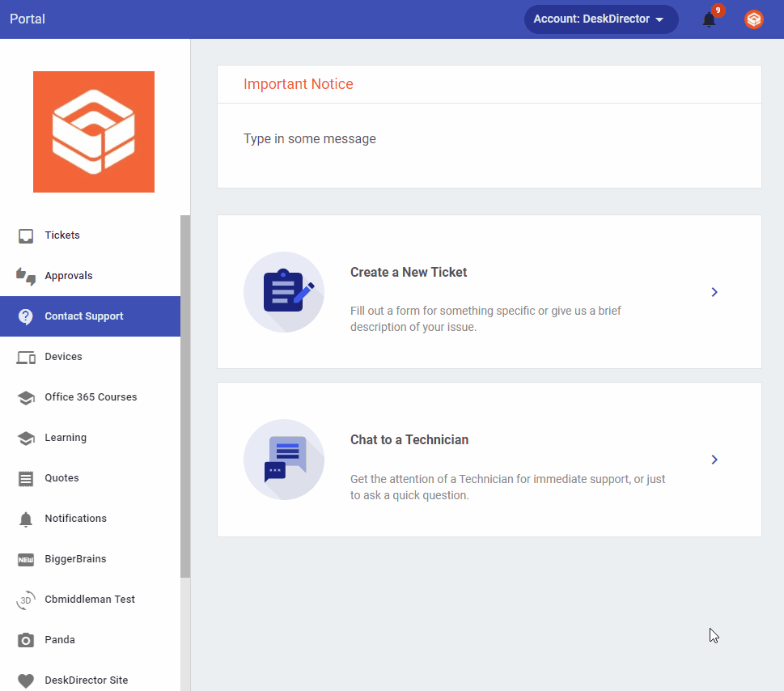Open Devices from the sidebar
The height and width of the screenshot is (691, 784).
coord(90,357)
